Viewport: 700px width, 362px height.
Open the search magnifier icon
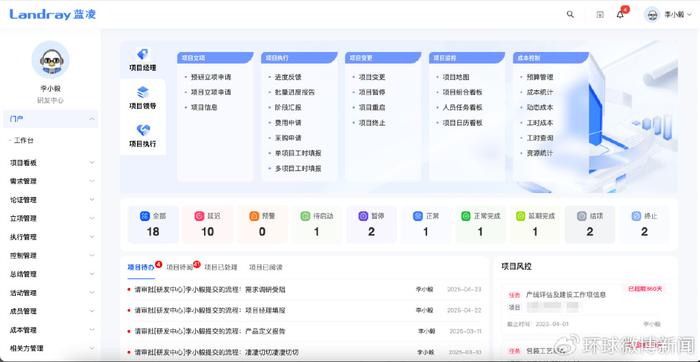tap(570, 14)
